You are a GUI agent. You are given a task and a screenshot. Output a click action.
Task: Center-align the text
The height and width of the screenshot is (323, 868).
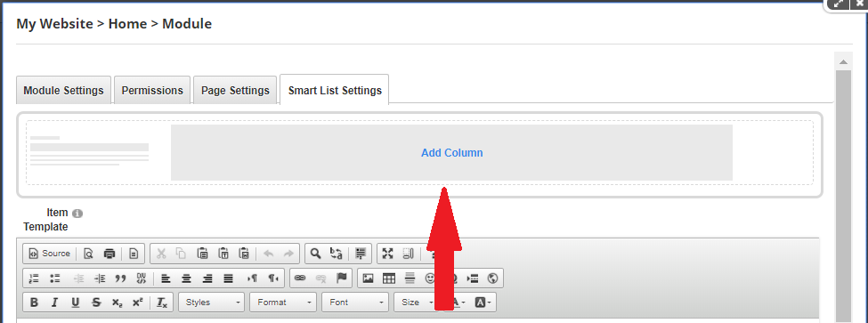(187, 279)
